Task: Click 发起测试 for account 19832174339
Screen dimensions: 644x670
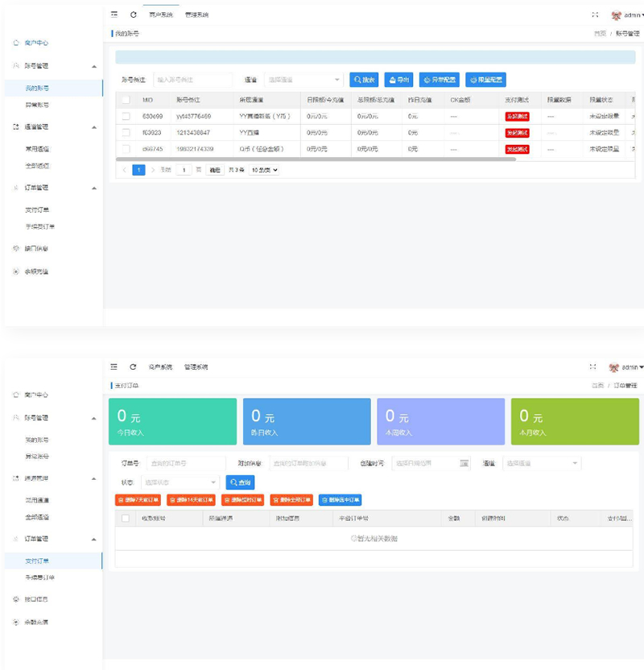Action: pos(517,149)
